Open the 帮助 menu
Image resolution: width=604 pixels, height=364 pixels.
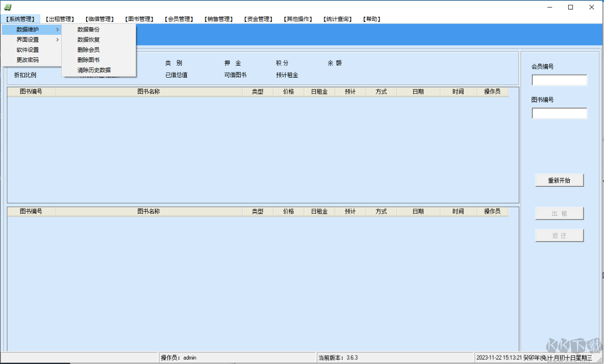372,19
